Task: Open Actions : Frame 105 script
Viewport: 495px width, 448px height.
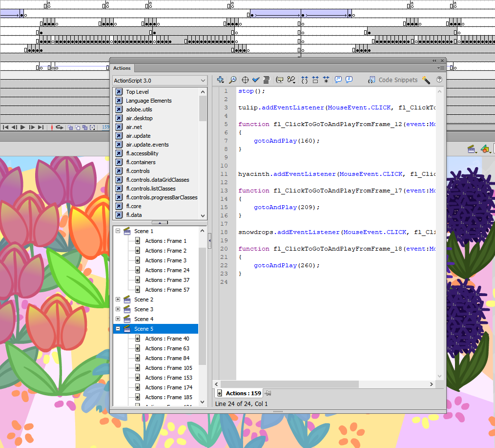Action: 168,368
